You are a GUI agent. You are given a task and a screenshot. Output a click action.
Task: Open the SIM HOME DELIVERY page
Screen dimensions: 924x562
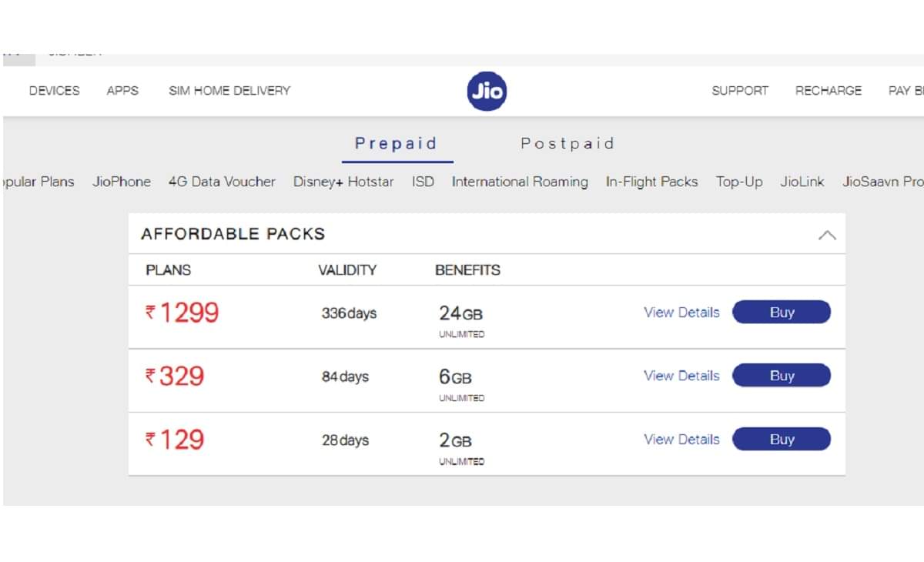(229, 90)
